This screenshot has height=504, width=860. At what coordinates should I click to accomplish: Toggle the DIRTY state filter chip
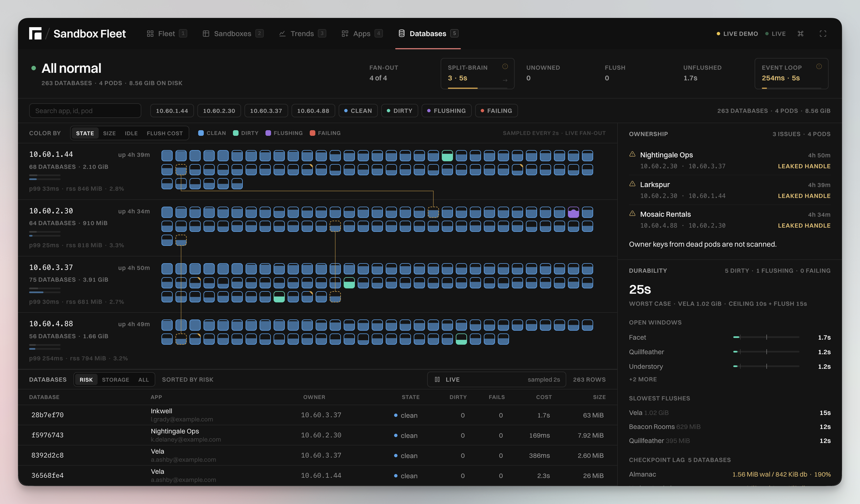[399, 111]
